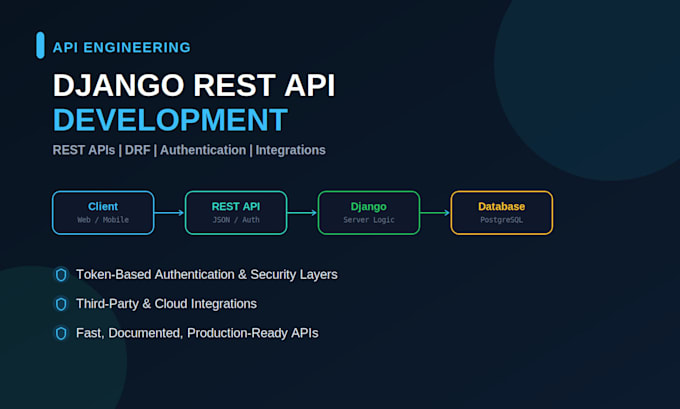Click the Third-Party & Cloud Integrations text

click(166, 304)
